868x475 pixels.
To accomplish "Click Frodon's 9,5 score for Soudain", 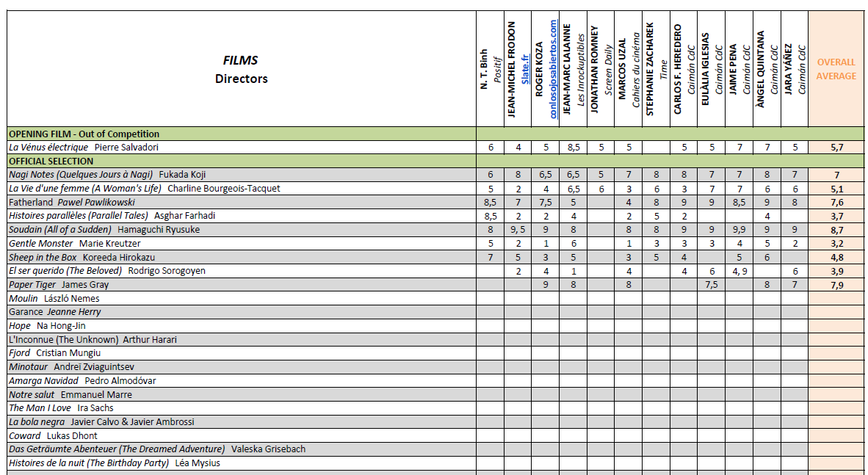I will click(518, 230).
